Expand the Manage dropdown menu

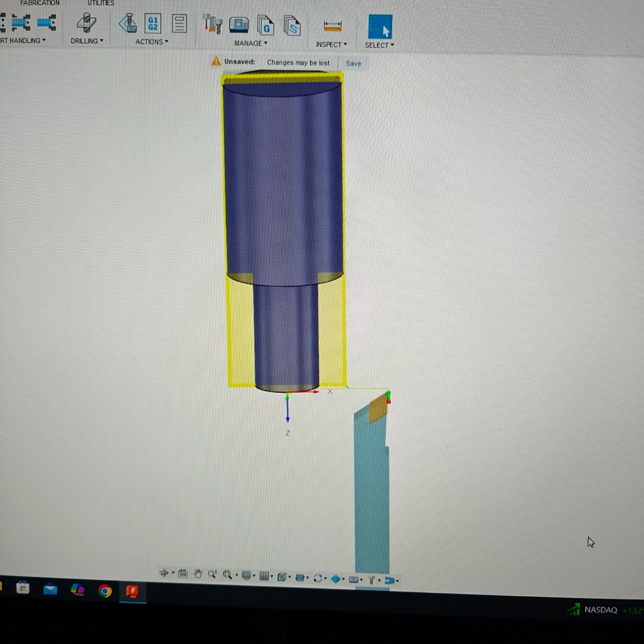(x=266, y=43)
